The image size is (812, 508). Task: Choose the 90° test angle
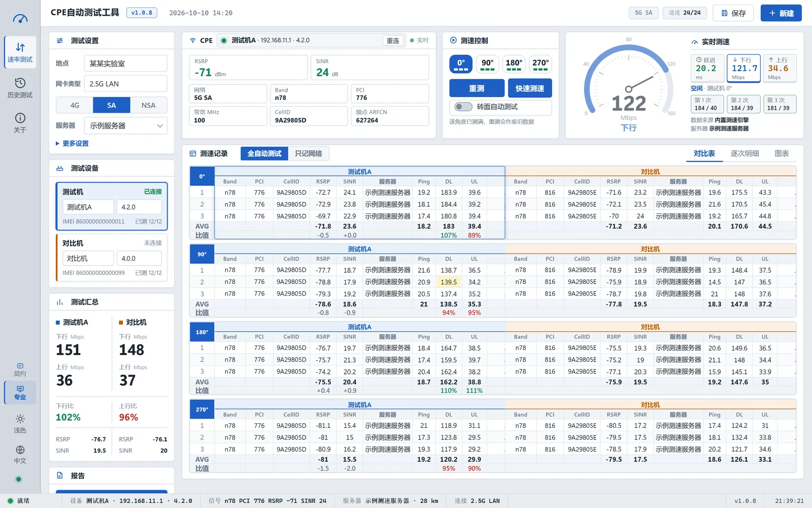[x=488, y=65]
